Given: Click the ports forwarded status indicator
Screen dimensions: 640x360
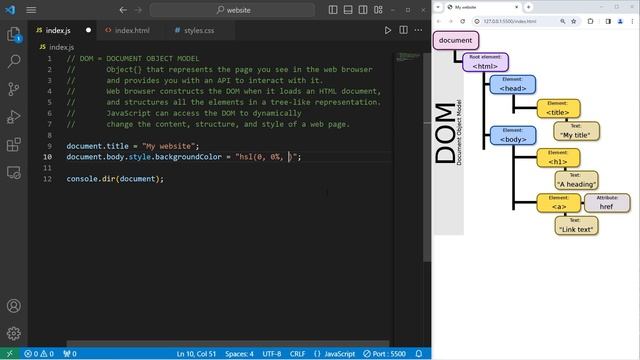Looking at the screenshot, I should (x=70, y=354).
